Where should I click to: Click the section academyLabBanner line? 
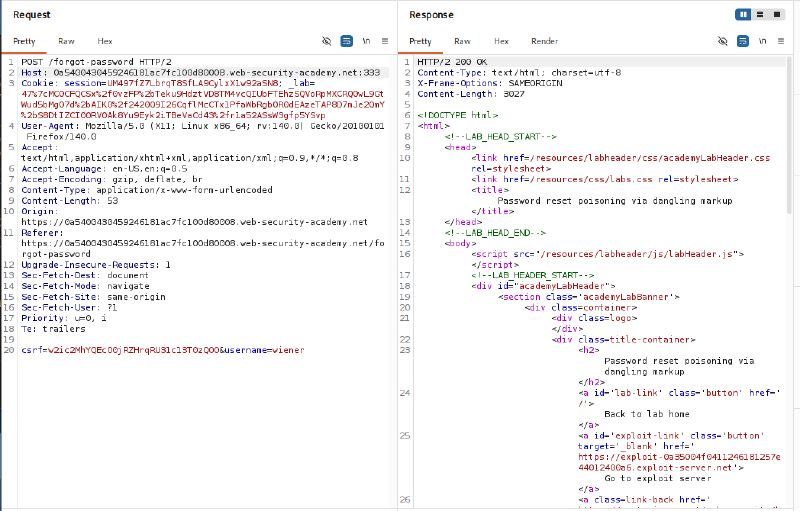589,297
